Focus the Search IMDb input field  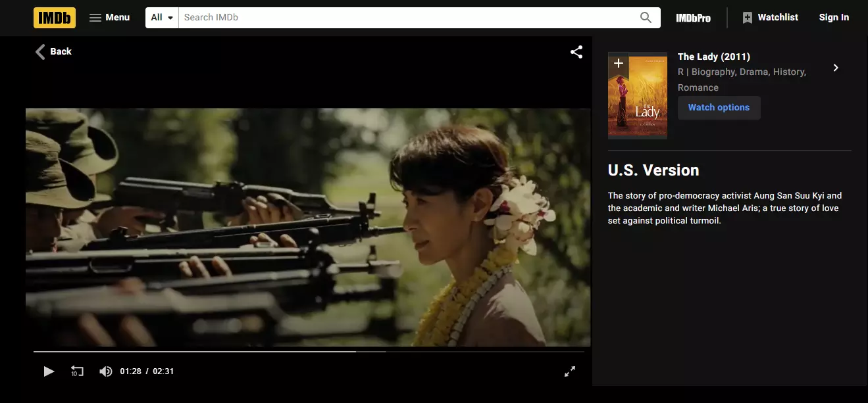[405, 18]
